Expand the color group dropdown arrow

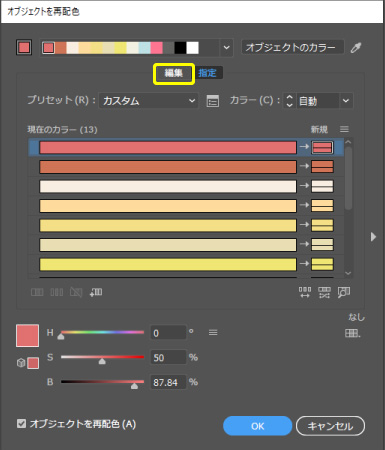point(227,48)
